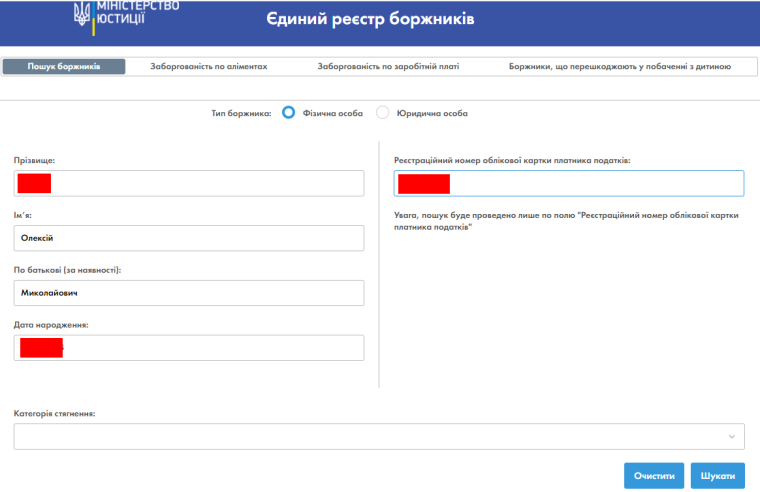Open Заборгованість по заробітній платі tab
Image resolution: width=760 pixels, height=492 pixels.
click(388, 66)
